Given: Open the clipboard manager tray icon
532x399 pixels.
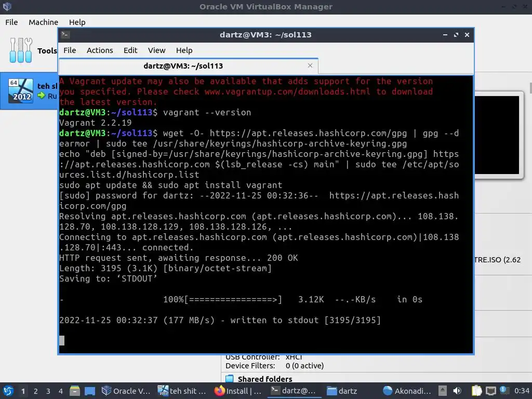Looking at the screenshot, I should point(477,391).
